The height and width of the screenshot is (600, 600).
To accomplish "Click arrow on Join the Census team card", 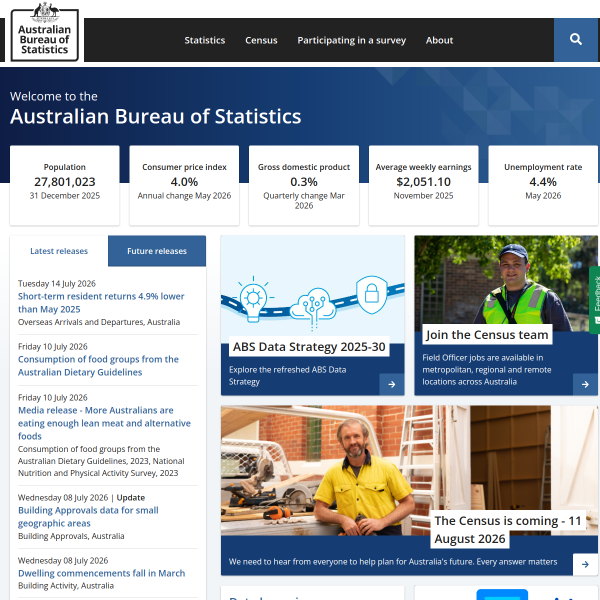I will click(x=585, y=385).
